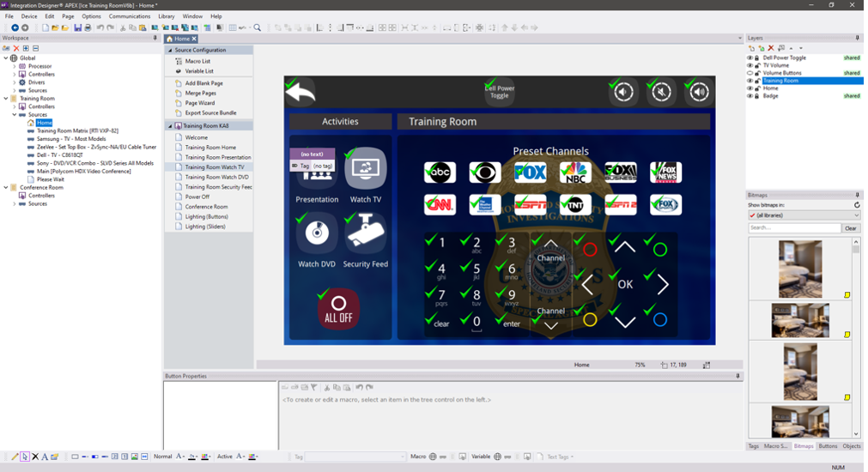The height and width of the screenshot is (472, 868).
Task: Switch to the Objects tab
Action: [x=852, y=446]
